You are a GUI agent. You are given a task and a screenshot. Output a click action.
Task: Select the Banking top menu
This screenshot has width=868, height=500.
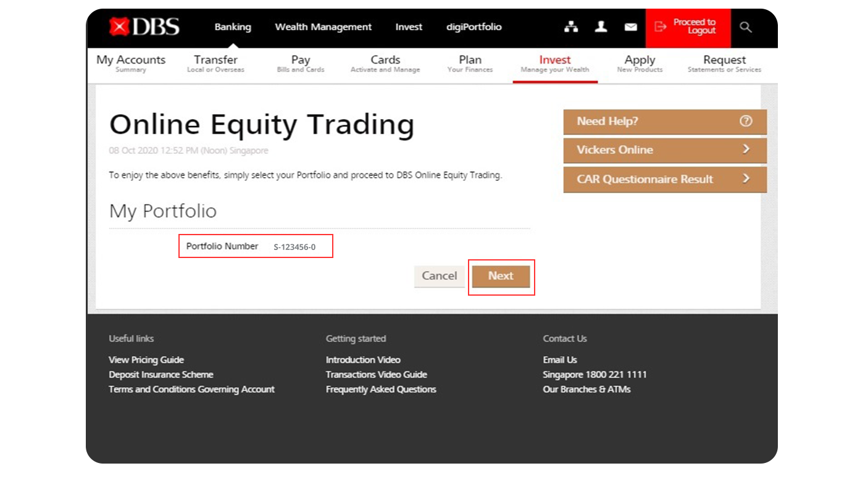tap(233, 27)
